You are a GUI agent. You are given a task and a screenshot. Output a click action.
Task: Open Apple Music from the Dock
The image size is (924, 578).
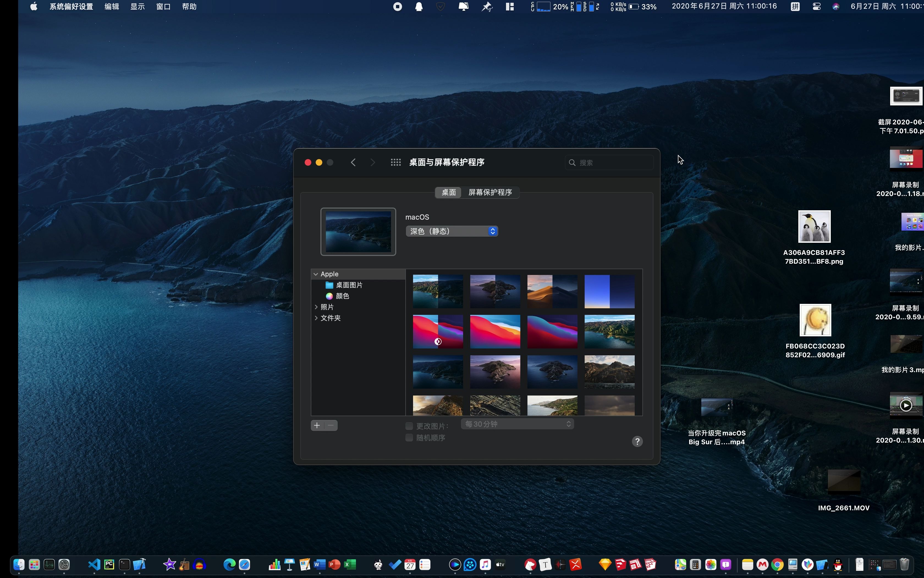[485, 564]
